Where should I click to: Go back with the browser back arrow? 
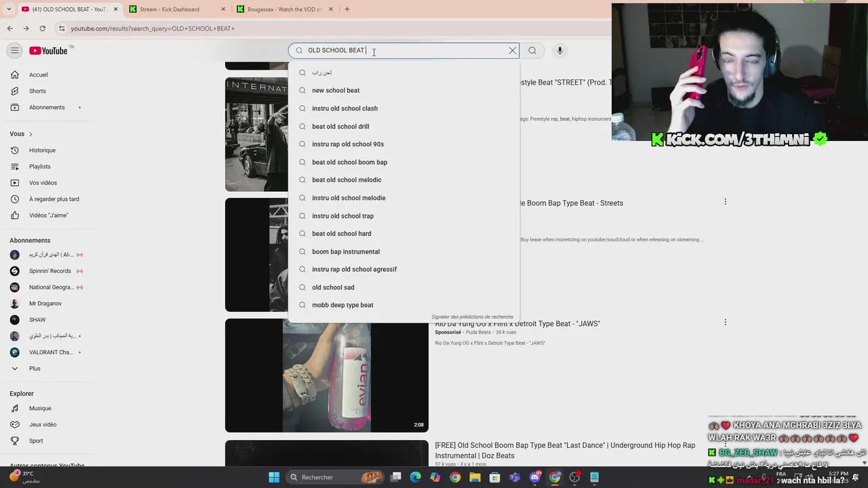(9, 28)
